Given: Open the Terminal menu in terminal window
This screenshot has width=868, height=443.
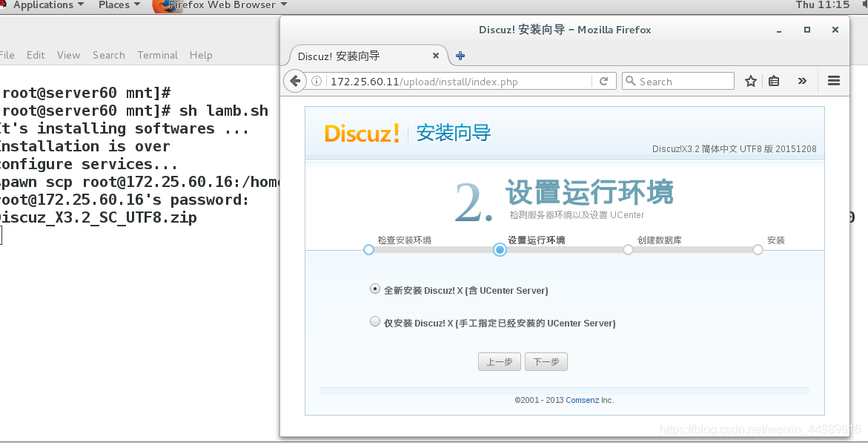Looking at the screenshot, I should pos(157,55).
